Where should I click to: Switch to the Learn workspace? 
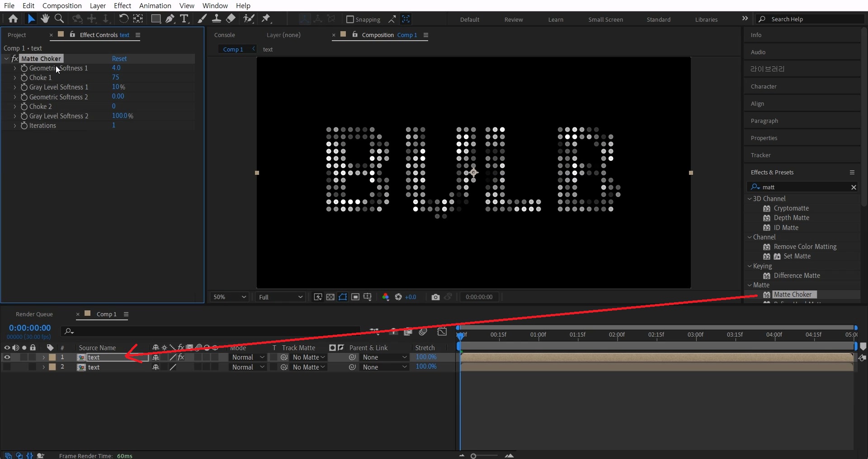(x=556, y=19)
